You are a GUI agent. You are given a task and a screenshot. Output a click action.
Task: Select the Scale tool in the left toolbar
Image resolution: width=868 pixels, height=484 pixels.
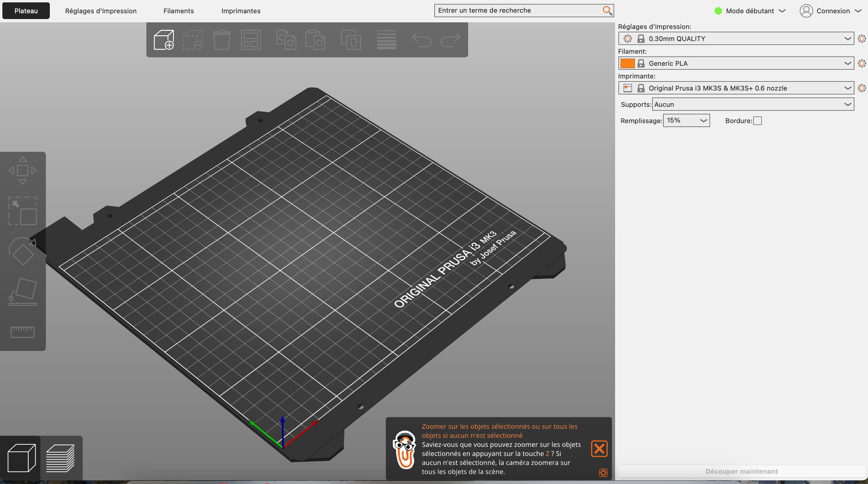tap(23, 211)
